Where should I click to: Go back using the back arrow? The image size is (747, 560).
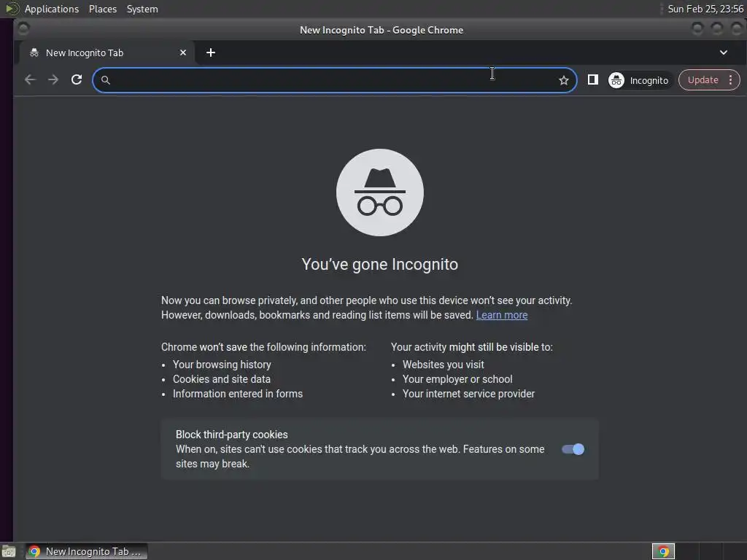coord(30,80)
